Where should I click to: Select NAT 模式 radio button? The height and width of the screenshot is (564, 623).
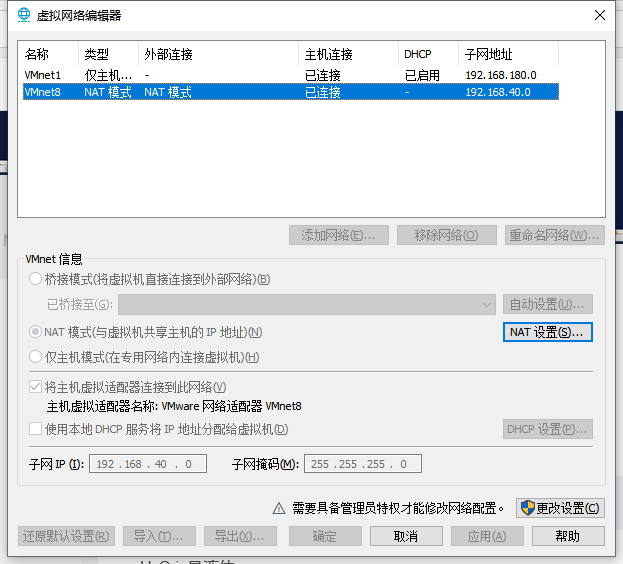click(x=35, y=332)
